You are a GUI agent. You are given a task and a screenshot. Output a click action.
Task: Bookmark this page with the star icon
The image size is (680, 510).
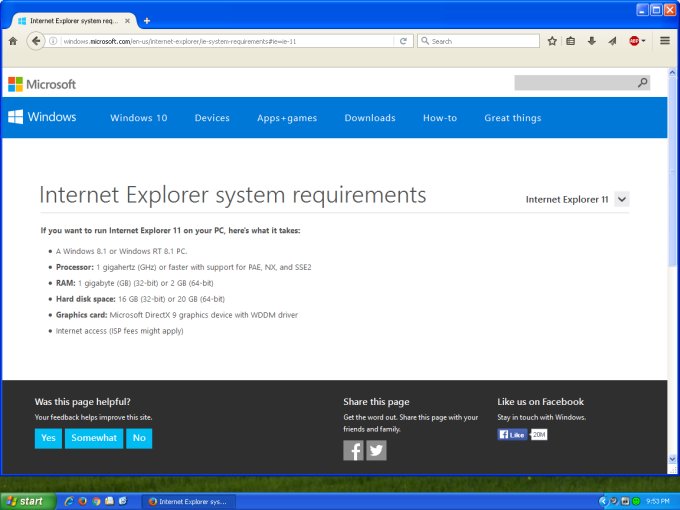click(x=552, y=41)
